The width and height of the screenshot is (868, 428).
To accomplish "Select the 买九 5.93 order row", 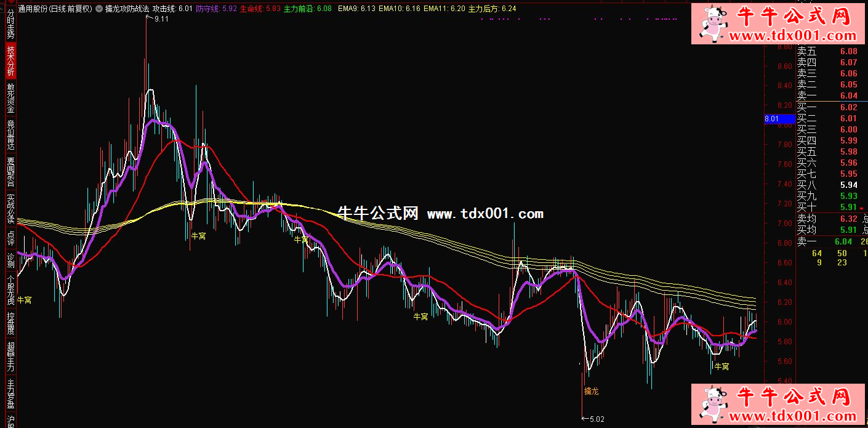I will [x=827, y=196].
